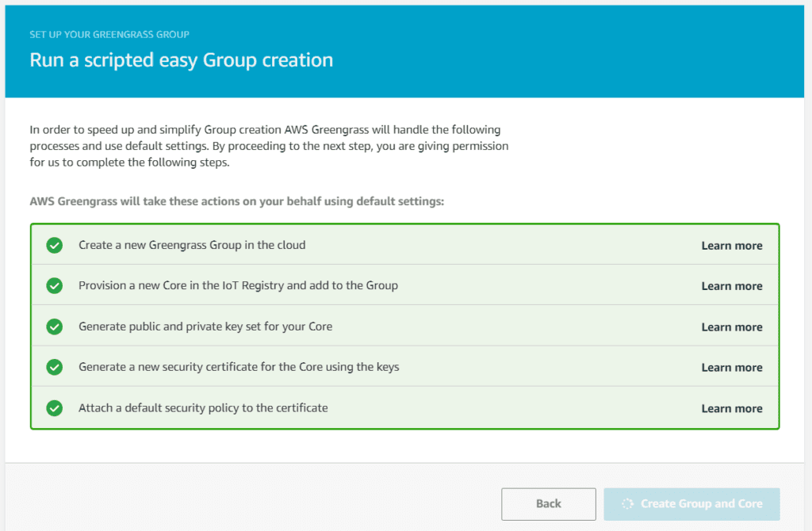Open Learn more for Generate a new security certificate
This screenshot has height=531, width=812.
click(x=732, y=367)
